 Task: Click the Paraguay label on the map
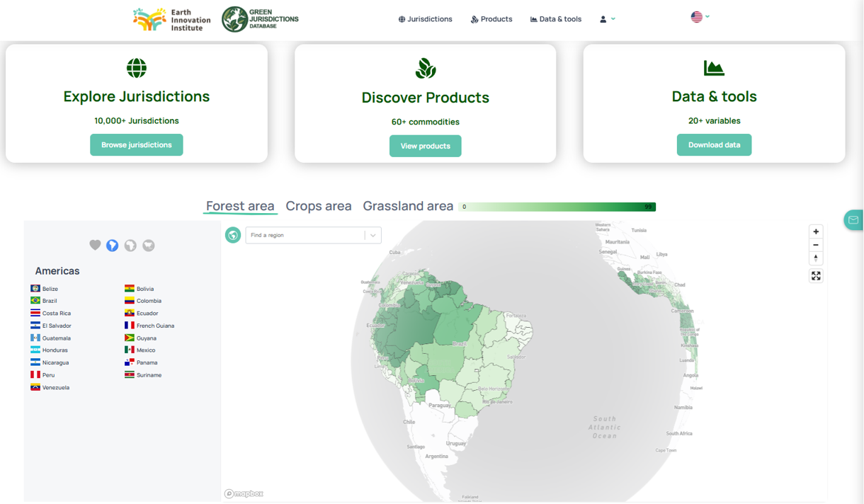[x=439, y=406]
